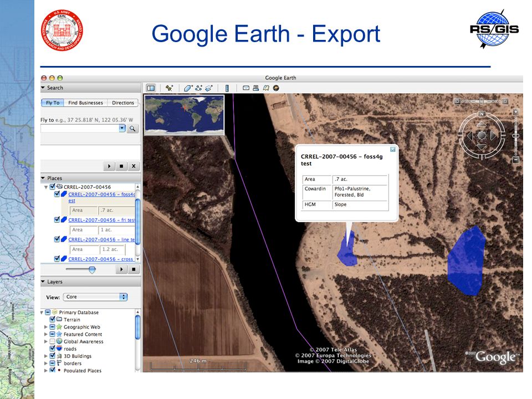Zoom in with the plus button

point(516,112)
